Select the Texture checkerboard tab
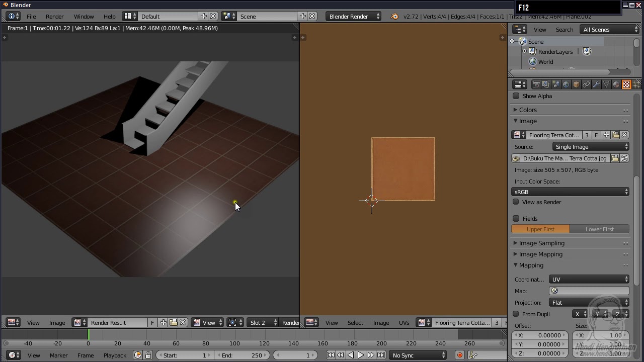Viewport: 644px width, 362px height. 626,84
